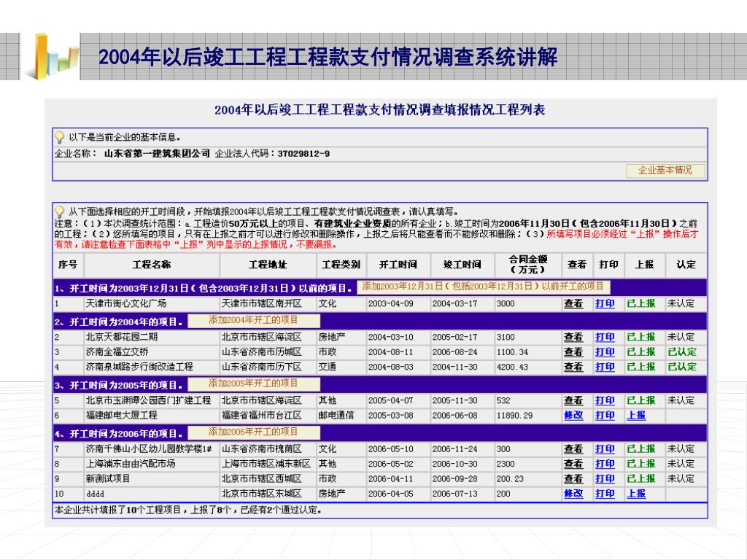The image size is (747, 560).
Task: Print the 天津市街心文化广场 row via 打印
Action: [x=605, y=303]
